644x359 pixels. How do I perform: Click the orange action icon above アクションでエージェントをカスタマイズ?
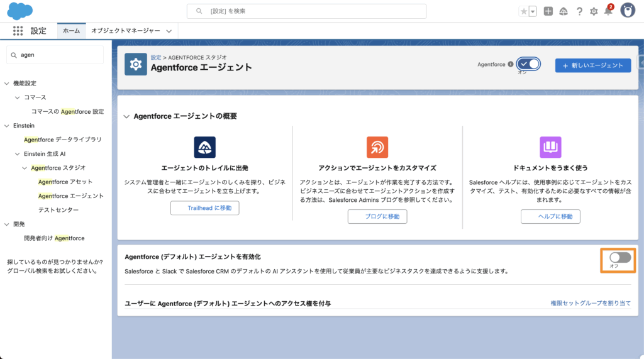pyautogui.click(x=377, y=147)
